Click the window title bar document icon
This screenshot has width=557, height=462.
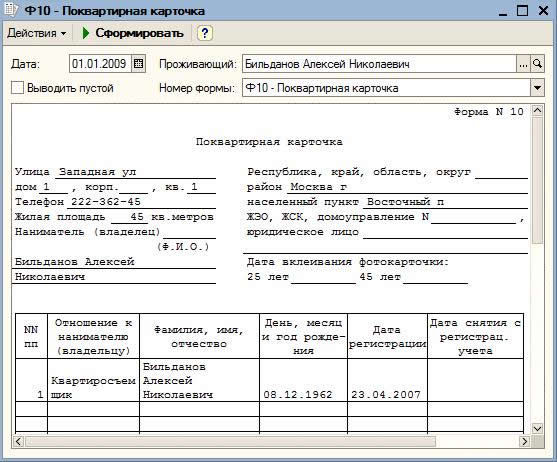tap(10, 10)
